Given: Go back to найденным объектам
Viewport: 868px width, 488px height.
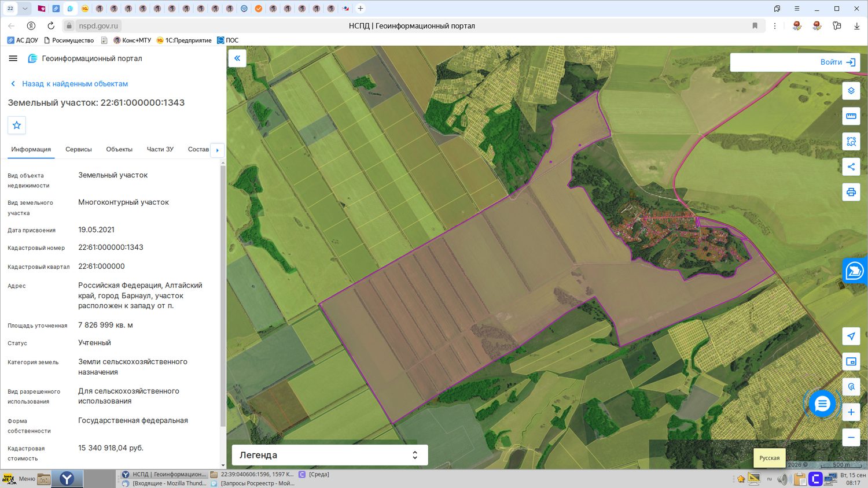Looking at the screenshot, I should pyautogui.click(x=69, y=84).
